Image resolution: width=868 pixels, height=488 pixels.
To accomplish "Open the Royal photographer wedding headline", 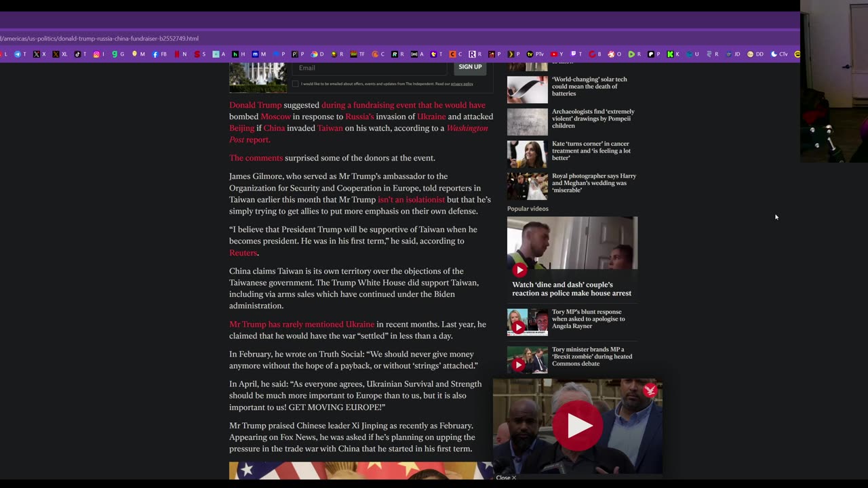I will coord(594,183).
